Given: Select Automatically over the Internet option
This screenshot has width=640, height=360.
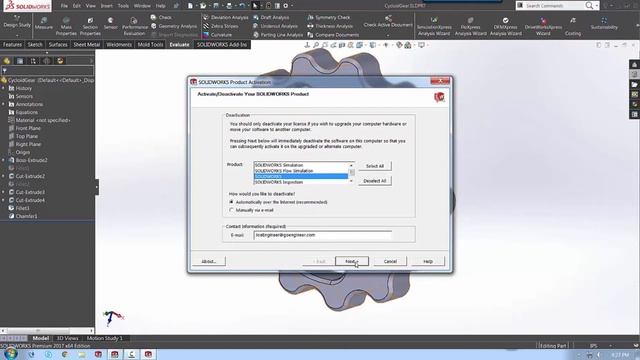Looking at the screenshot, I should pos(231,202).
